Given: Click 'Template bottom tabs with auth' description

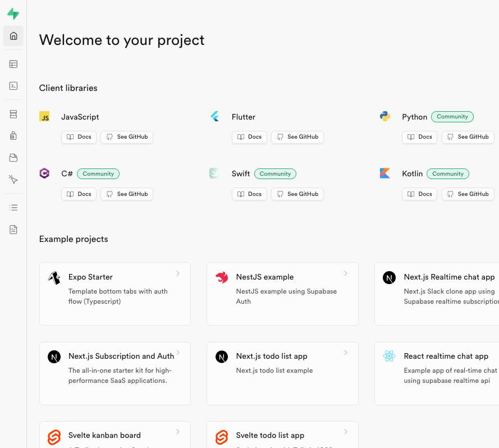Looking at the screenshot, I should point(118,296).
